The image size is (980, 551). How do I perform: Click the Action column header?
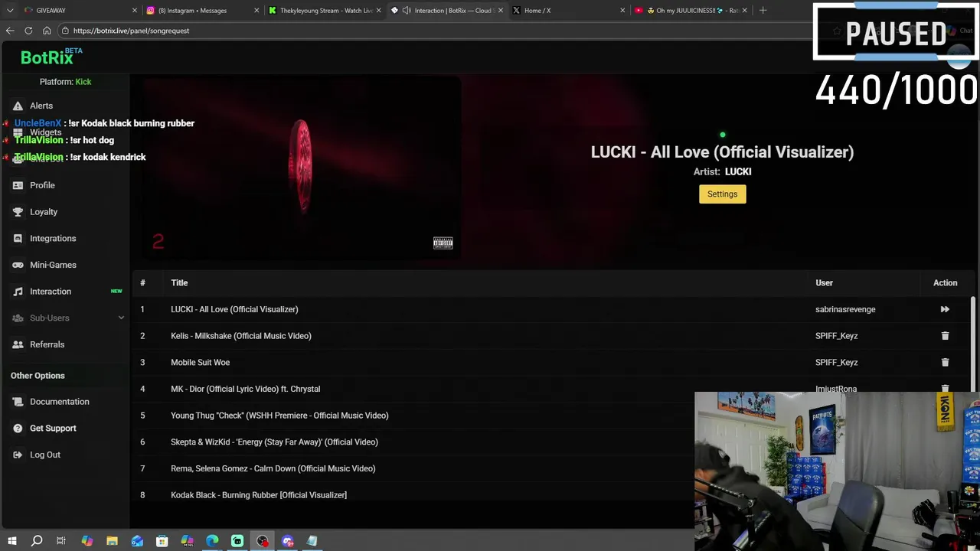945,283
